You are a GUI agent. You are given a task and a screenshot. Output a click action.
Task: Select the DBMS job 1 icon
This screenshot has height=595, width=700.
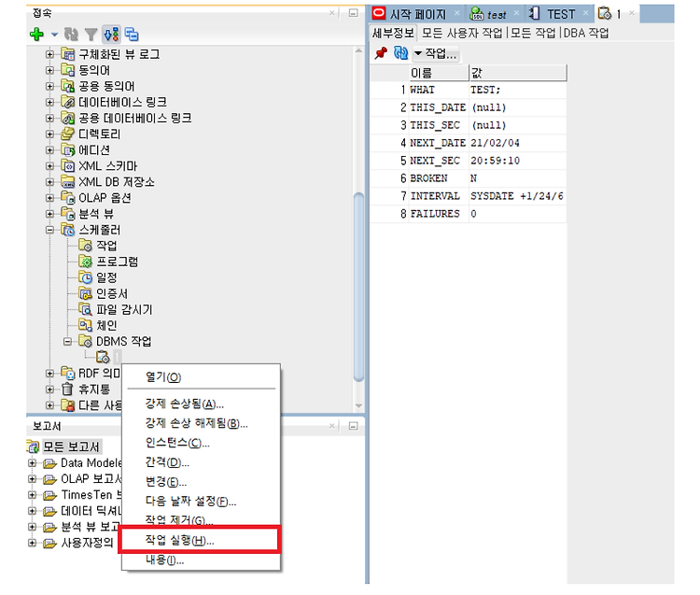click(103, 357)
